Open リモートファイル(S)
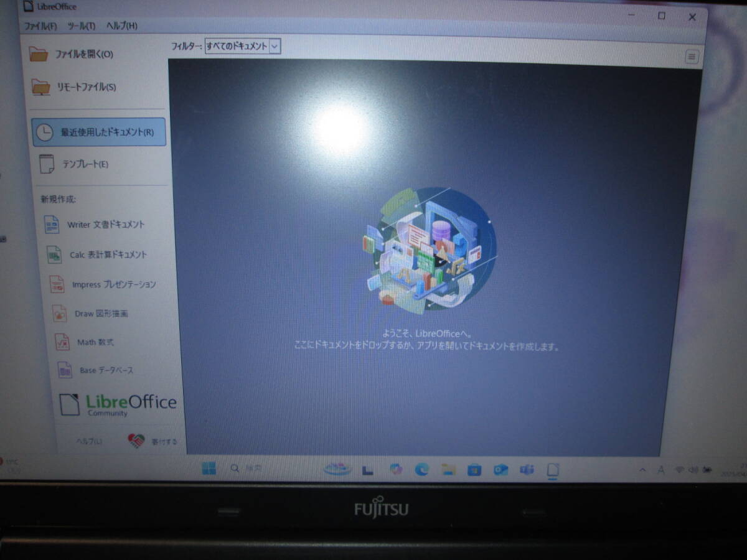This screenshot has height=560, width=747. coord(74,87)
